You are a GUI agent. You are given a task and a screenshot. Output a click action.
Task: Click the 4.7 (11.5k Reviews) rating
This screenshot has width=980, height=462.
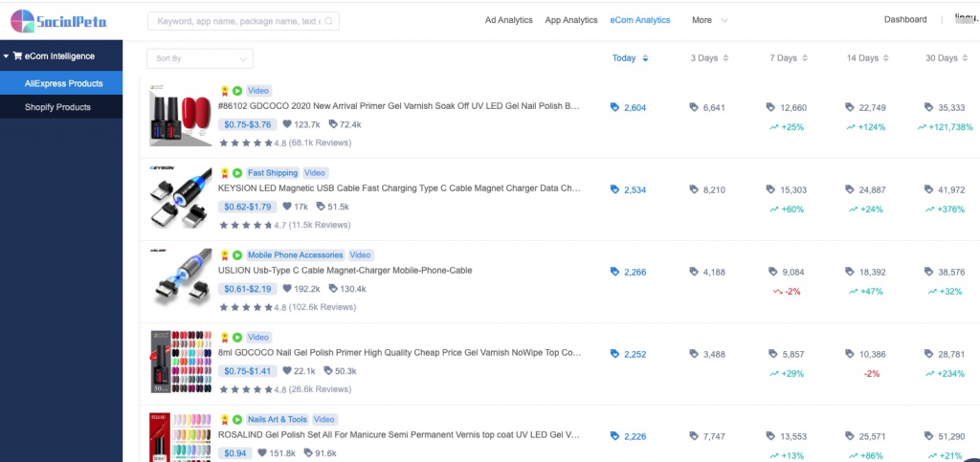pyautogui.click(x=285, y=225)
